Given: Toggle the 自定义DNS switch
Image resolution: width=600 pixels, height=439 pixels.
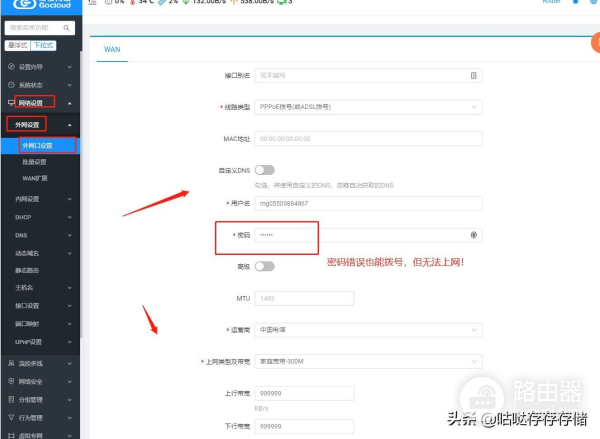Looking at the screenshot, I should [x=265, y=170].
